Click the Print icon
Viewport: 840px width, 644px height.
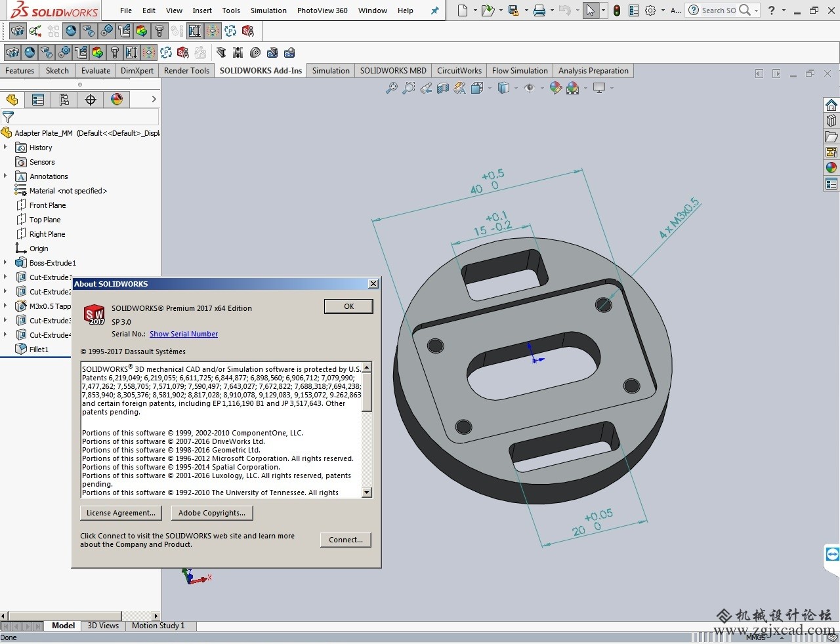[x=539, y=10]
